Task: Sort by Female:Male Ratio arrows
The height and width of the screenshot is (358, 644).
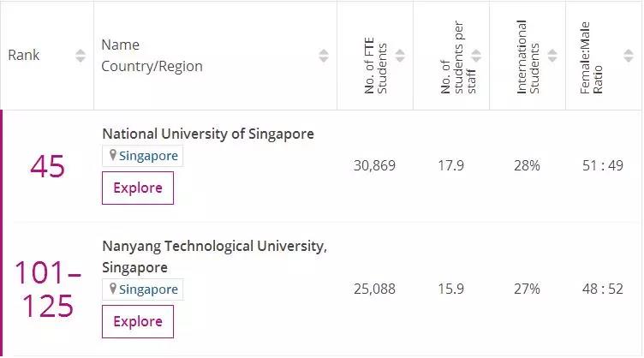Action: coord(628,56)
